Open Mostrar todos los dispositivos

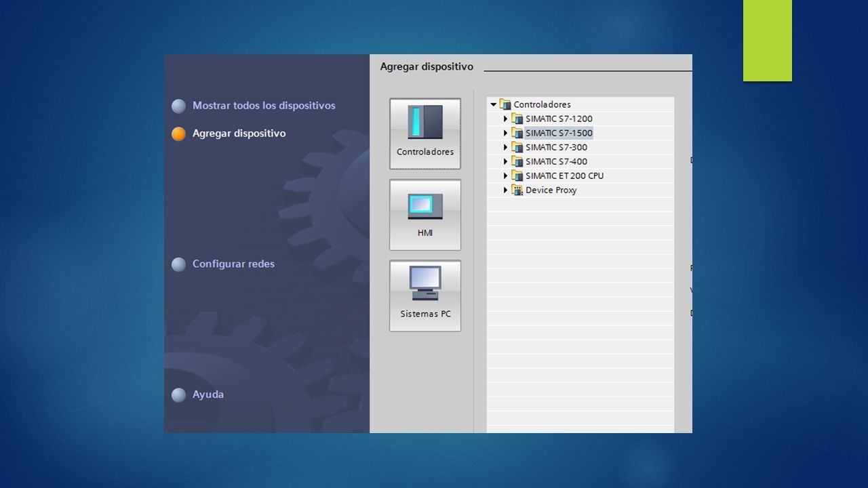click(x=264, y=106)
